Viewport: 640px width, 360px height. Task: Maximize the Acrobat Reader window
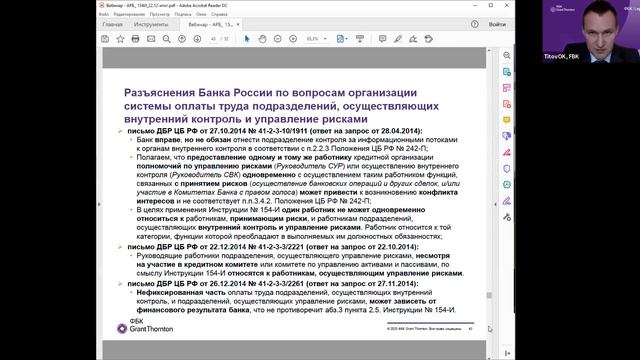(x=491, y=5)
